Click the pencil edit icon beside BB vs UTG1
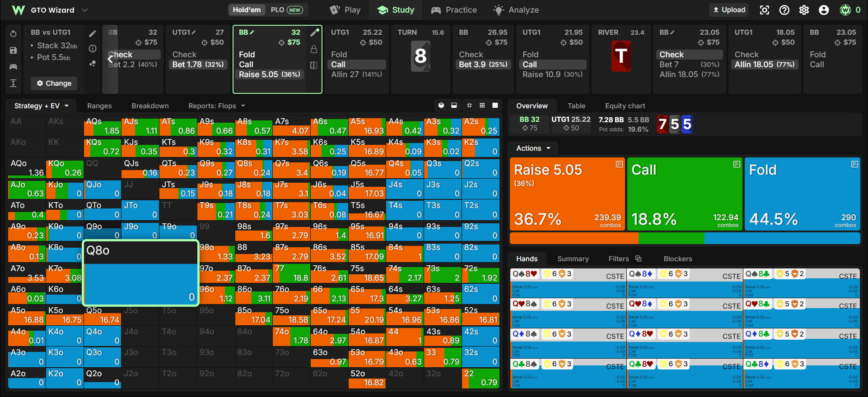 [93, 33]
